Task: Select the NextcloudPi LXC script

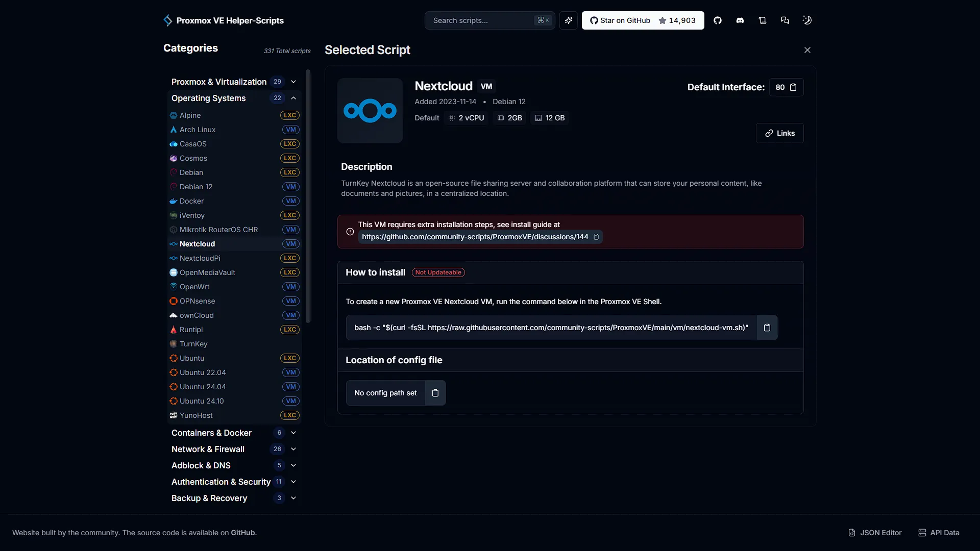Action: click(x=234, y=258)
